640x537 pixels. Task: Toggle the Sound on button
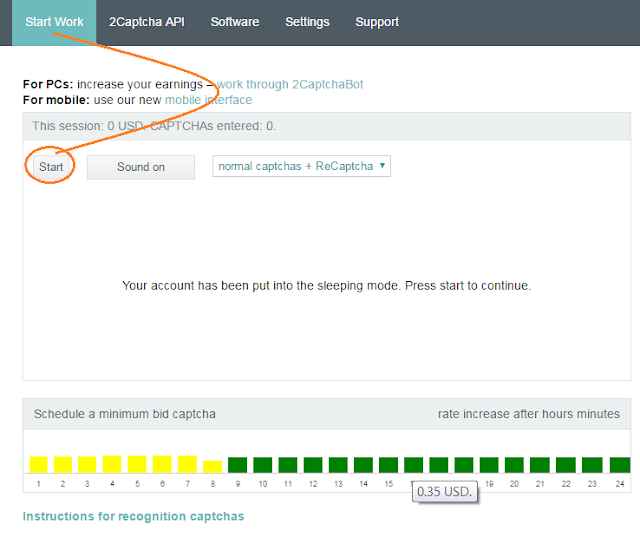coord(141,167)
